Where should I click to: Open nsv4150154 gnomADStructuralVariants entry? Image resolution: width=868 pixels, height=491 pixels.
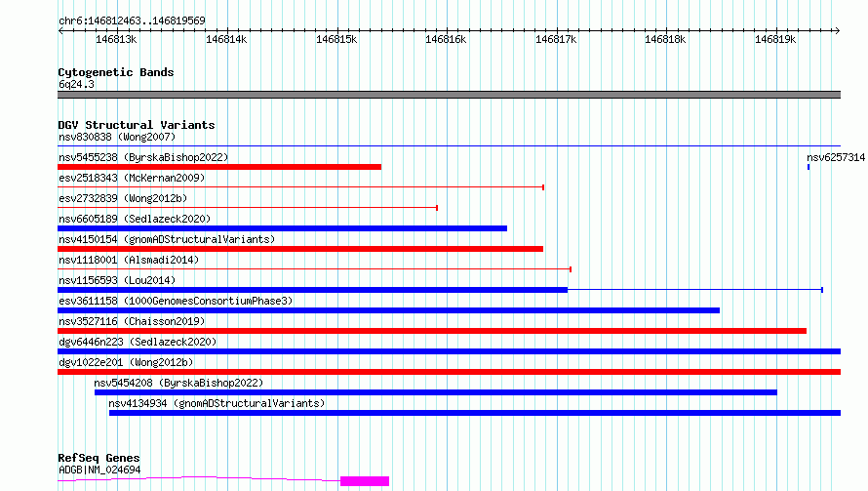[167, 239]
